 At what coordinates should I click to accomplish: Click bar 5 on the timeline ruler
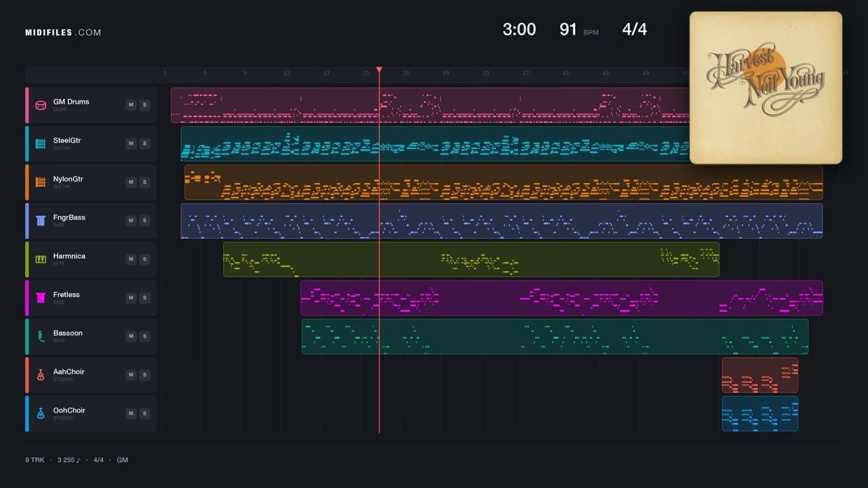[x=205, y=73]
